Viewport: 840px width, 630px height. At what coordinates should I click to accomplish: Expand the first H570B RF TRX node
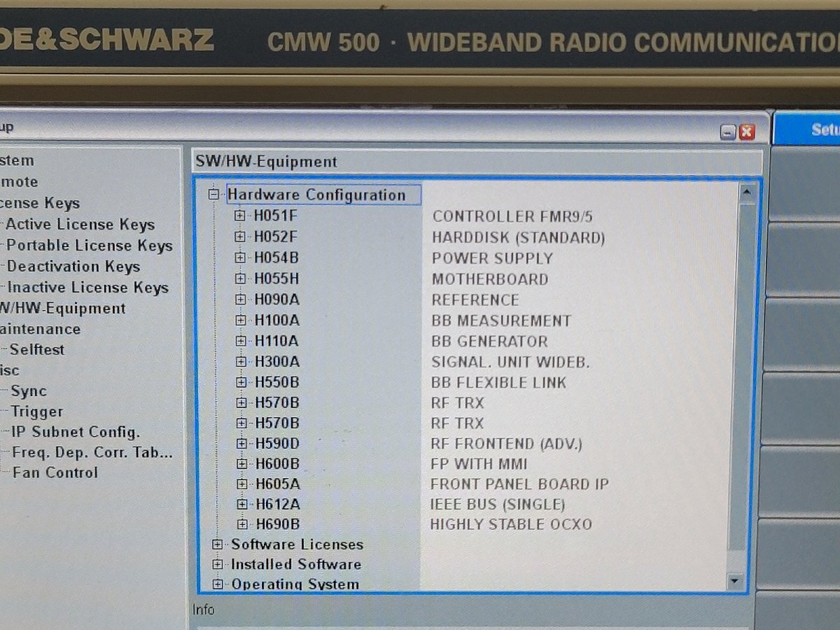click(242, 402)
